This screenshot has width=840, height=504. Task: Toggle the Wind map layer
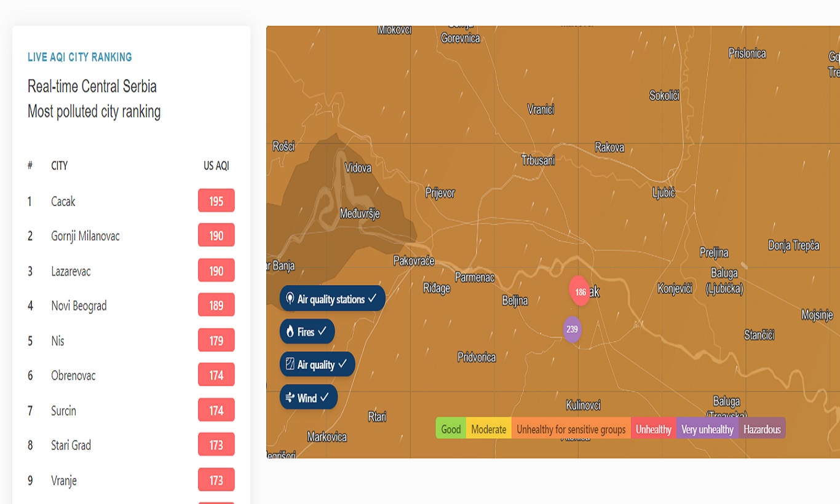point(309,398)
